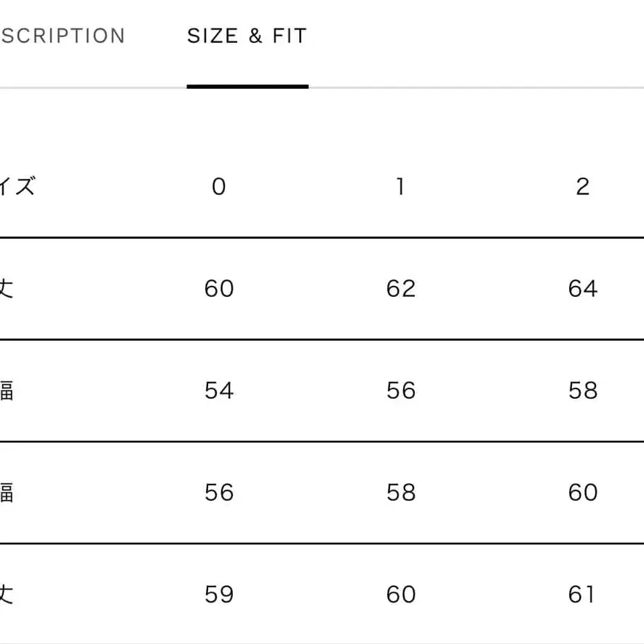Select value 60 under size 0 column

pos(218,289)
